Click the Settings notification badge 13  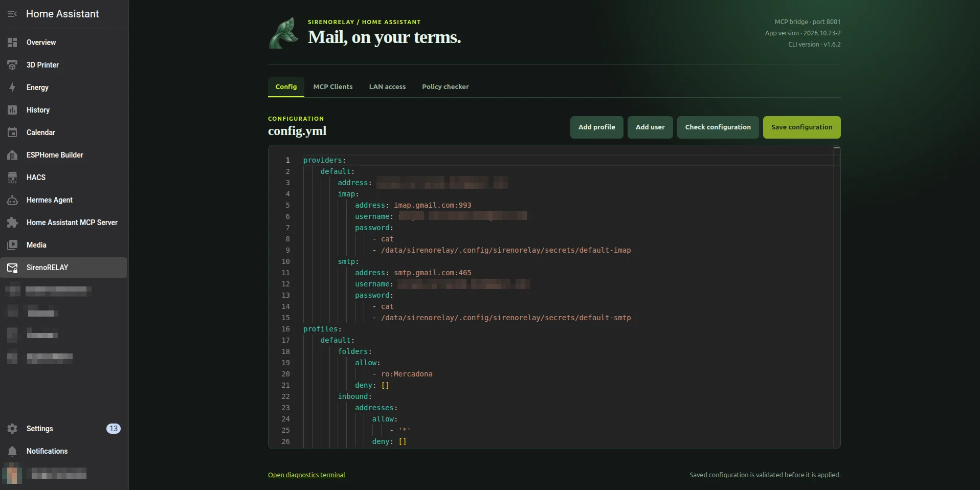pos(114,429)
